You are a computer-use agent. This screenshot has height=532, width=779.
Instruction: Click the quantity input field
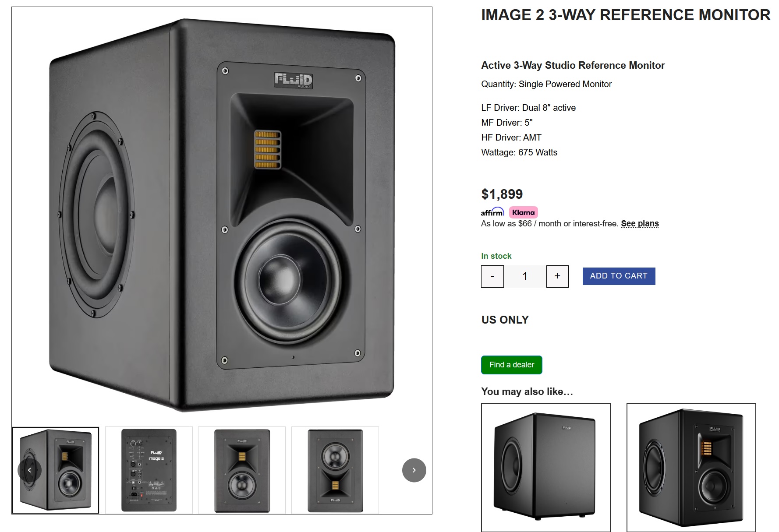tap(525, 276)
